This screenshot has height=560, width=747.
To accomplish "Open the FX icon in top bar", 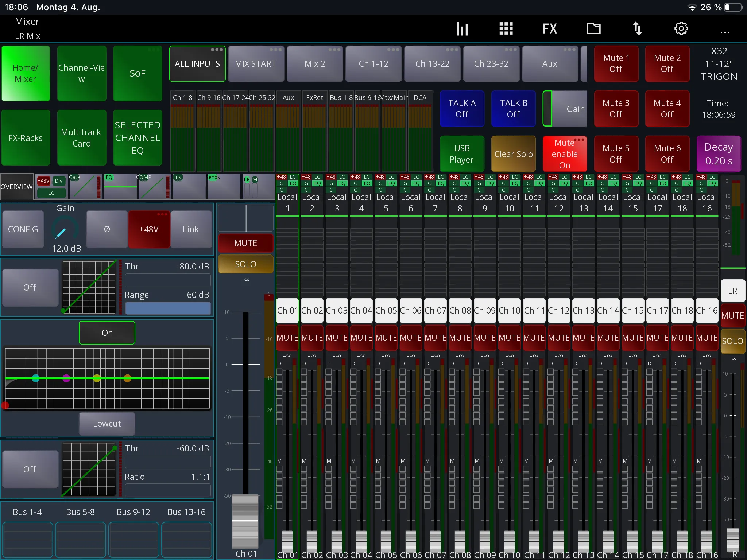I will [550, 28].
